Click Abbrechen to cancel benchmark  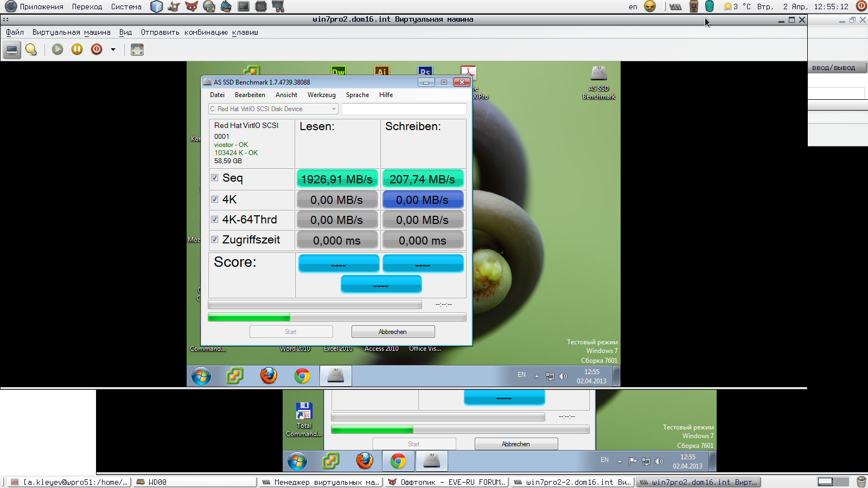[393, 332]
